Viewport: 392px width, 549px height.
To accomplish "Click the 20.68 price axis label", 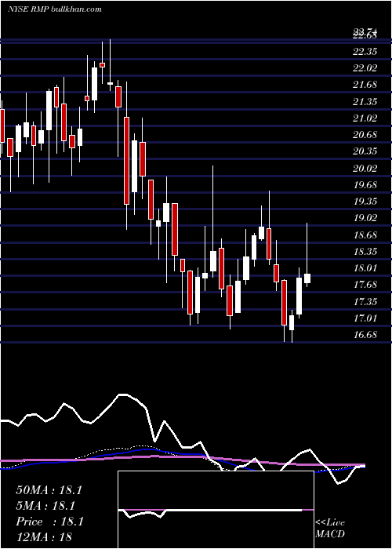I will point(365,135).
